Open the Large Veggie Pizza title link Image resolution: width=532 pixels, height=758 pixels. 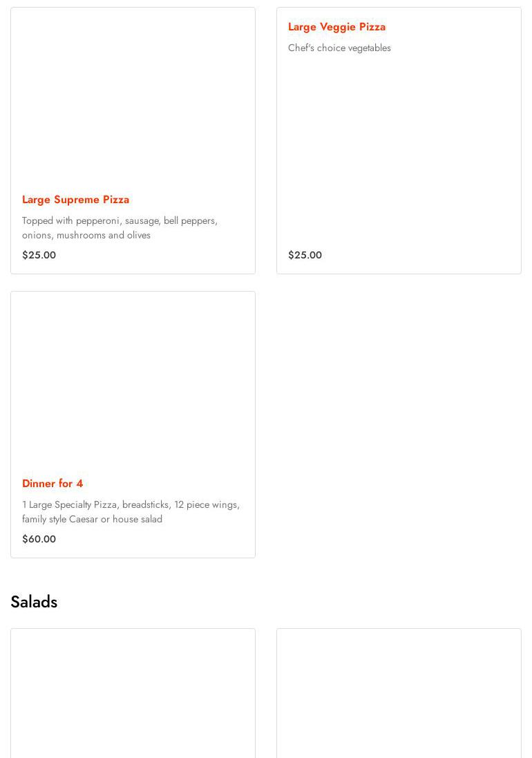pos(336,26)
